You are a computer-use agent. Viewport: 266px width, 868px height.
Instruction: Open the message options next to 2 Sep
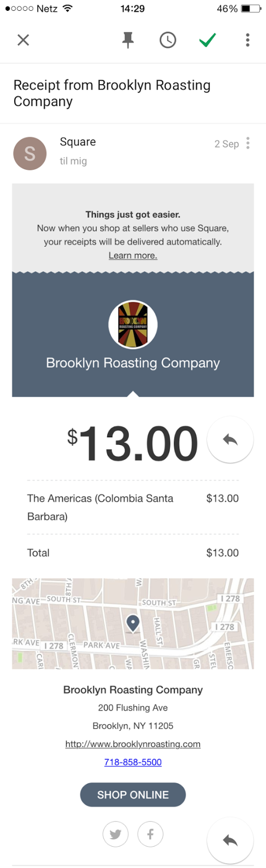(248, 143)
